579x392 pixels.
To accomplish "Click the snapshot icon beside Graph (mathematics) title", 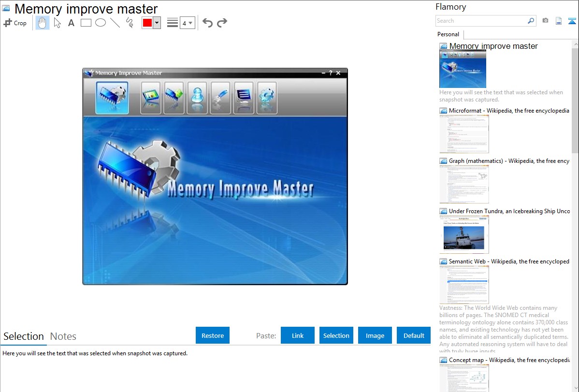I will coord(443,161).
